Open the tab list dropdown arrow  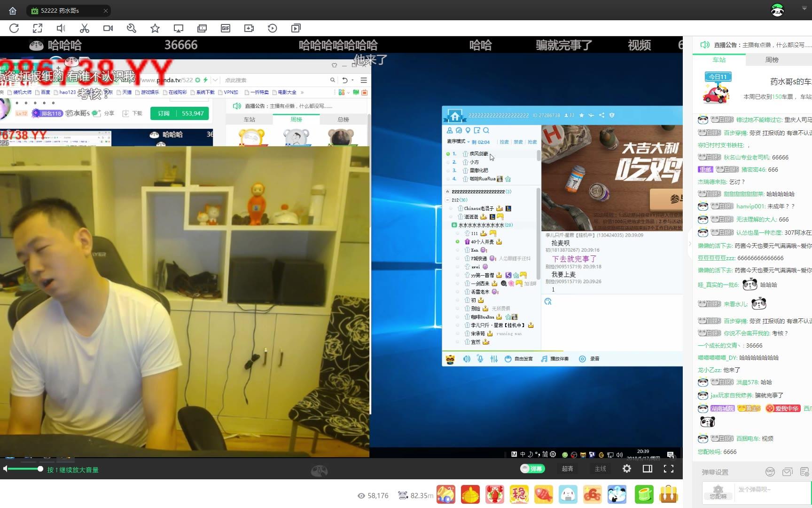(x=804, y=8)
